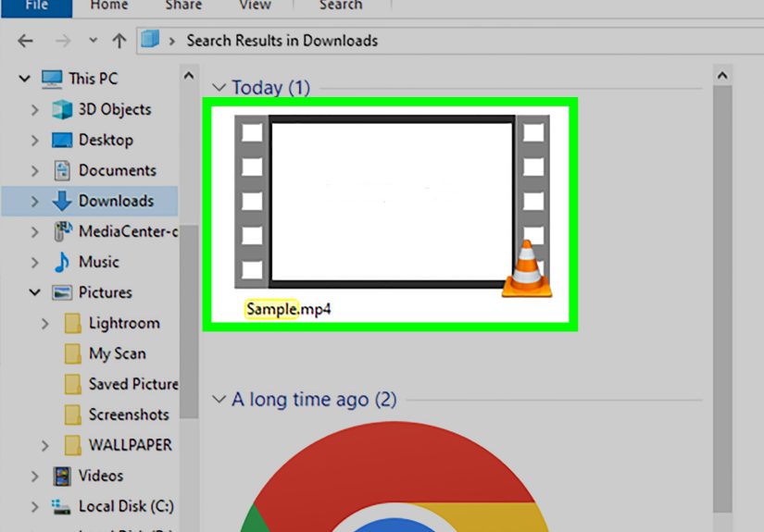Viewport: 764px width, 532px height.
Task: Open the Search ribbon tab
Action: pyautogui.click(x=341, y=6)
